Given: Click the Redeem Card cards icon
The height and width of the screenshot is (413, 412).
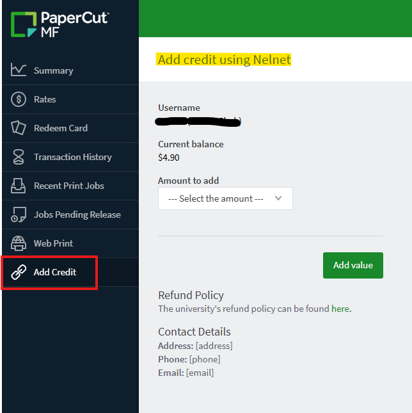Looking at the screenshot, I should pos(18,128).
